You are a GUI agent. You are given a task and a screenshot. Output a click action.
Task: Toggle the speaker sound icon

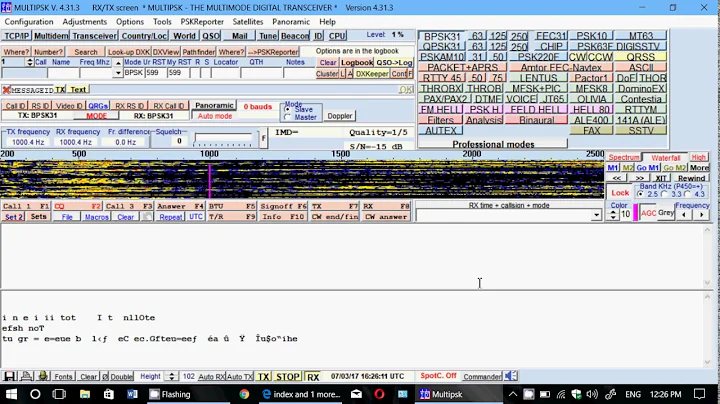tap(511, 376)
